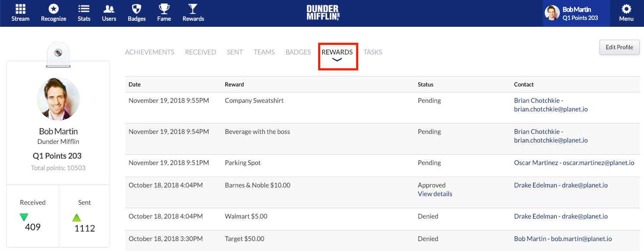Open the Rewards cocktail glass icon
This screenshot has width=644, height=251.
[193, 9]
